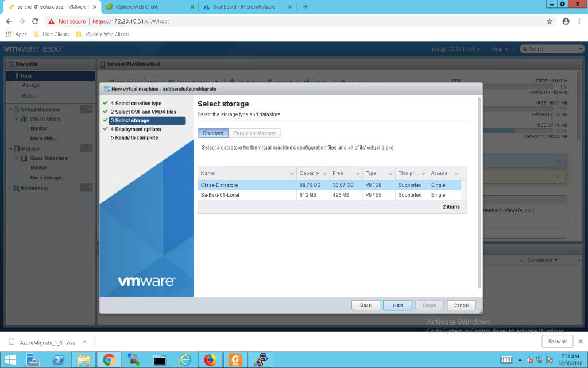Open the touch keyboard tray icon

506,360
